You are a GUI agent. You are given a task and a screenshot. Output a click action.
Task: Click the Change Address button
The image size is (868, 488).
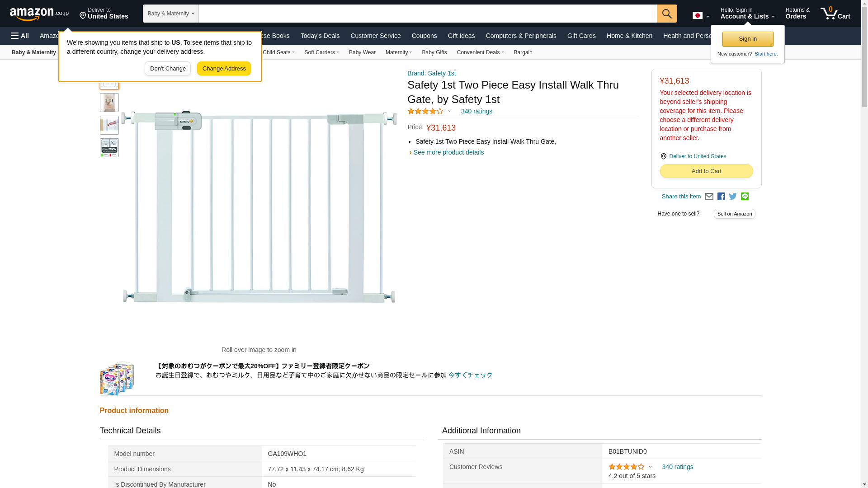224,69
